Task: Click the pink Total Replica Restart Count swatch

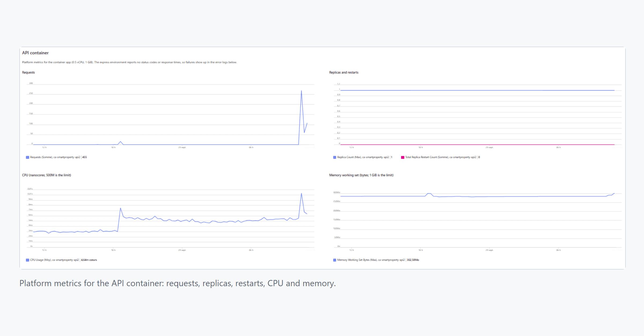Action: pyautogui.click(x=402, y=157)
